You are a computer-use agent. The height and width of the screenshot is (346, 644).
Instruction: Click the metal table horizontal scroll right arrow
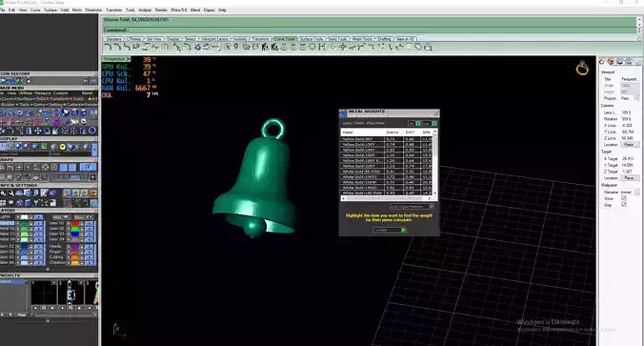pos(430,198)
